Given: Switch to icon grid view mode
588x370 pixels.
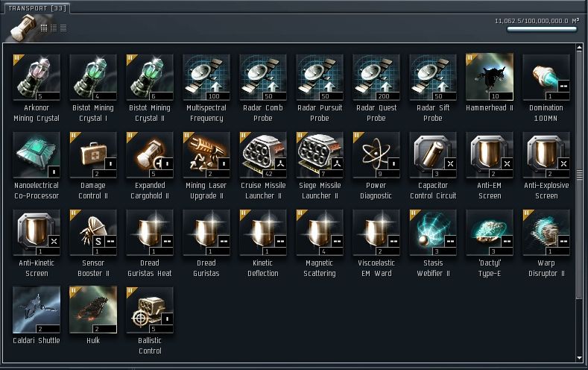Looking at the screenshot, I should (44, 28).
